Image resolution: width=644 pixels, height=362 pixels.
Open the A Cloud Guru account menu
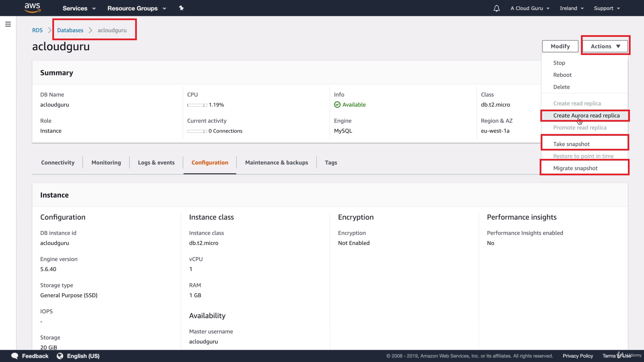[530, 8]
